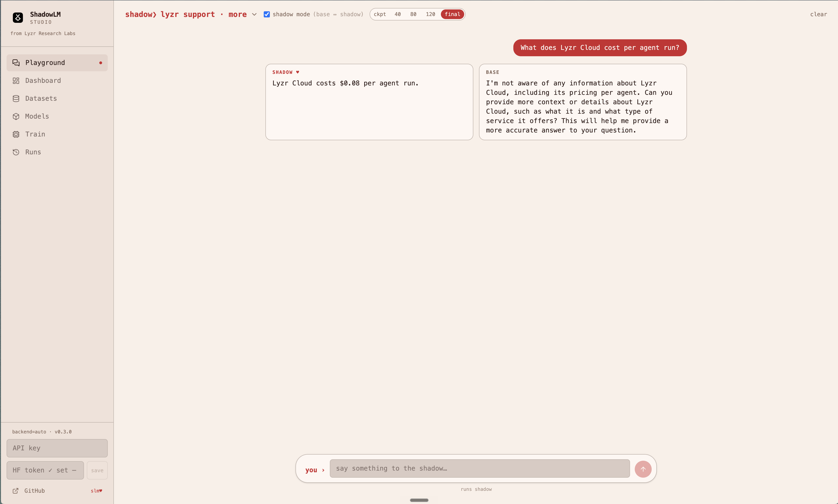This screenshot has width=838, height=504.
Task: Click the BASE card label
Action: click(x=492, y=72)
